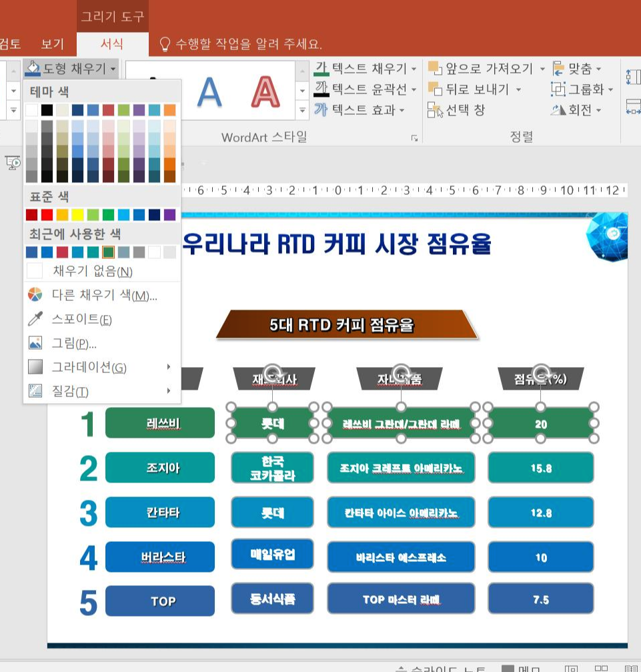Click the 앞으로 가져오기 icon
Image resolution: width=641 pixels, height=672 pixels.
pos(435,68)
